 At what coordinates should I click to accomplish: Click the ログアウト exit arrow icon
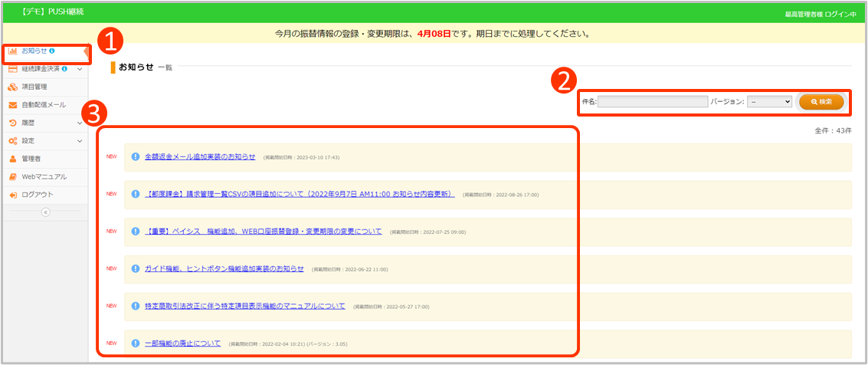[13, 195]
